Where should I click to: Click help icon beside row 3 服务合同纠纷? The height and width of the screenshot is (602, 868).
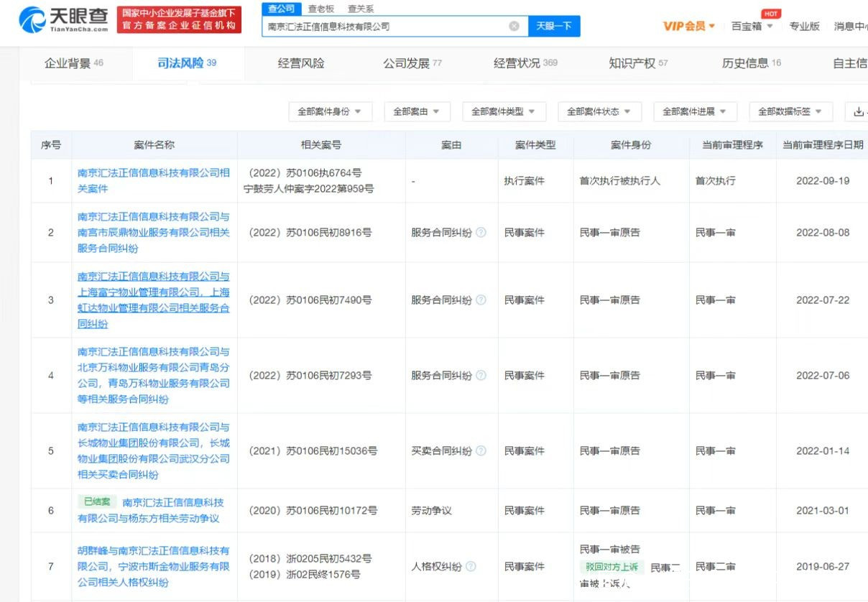click(481, 300)
